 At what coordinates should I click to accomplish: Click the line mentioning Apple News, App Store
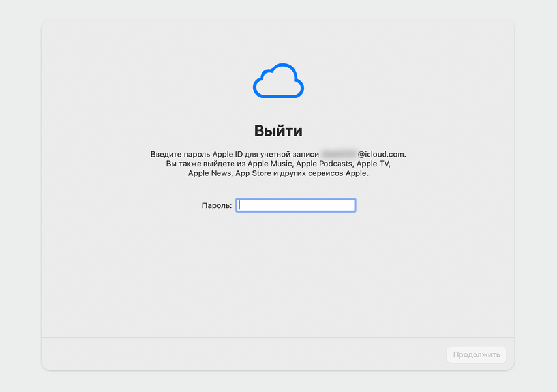click(278, 173)
